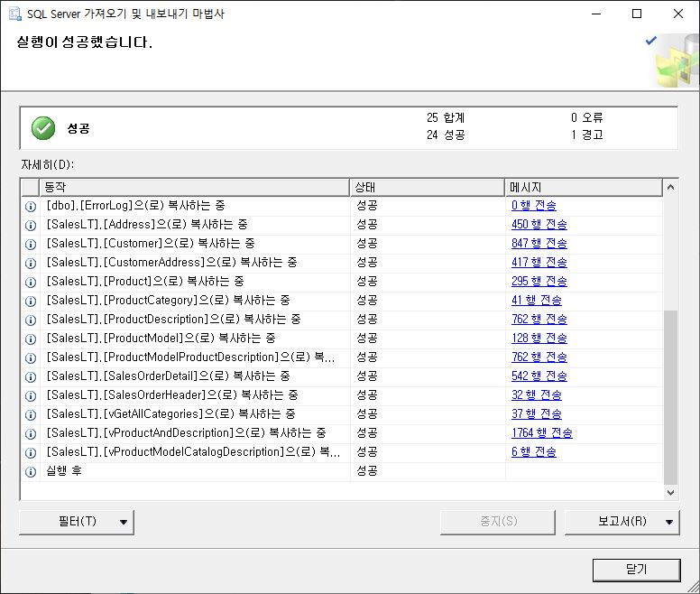Open the 필터(T) dropdown button
The width and height of the screenshot is (700, 594).
coord(77,522)
